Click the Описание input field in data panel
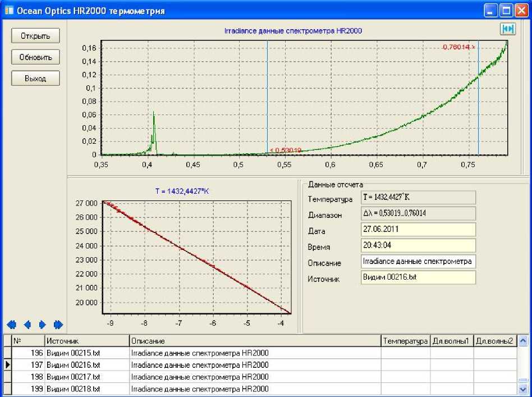 pos(418,262)
